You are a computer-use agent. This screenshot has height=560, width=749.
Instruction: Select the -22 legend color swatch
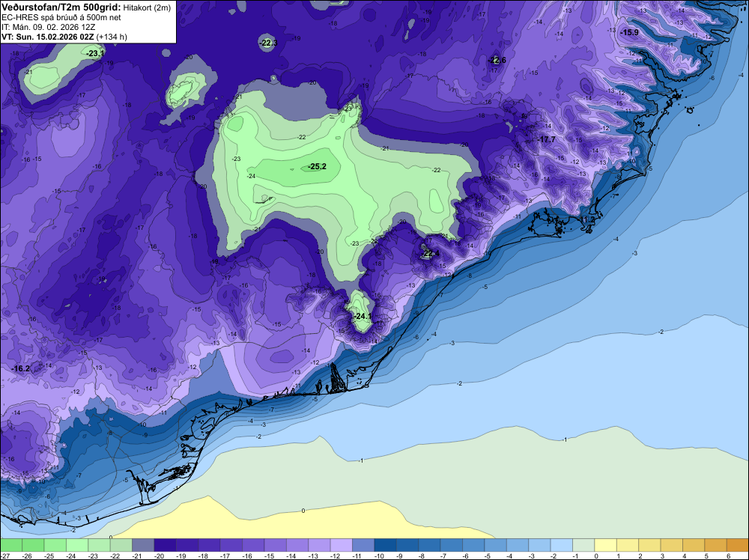[121, 545]
